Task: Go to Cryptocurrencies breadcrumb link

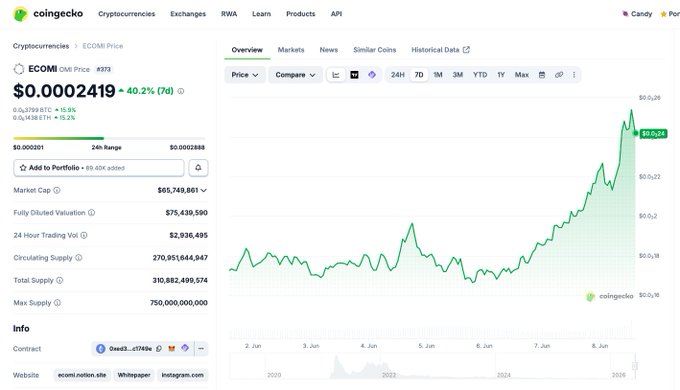Action: 41,46
